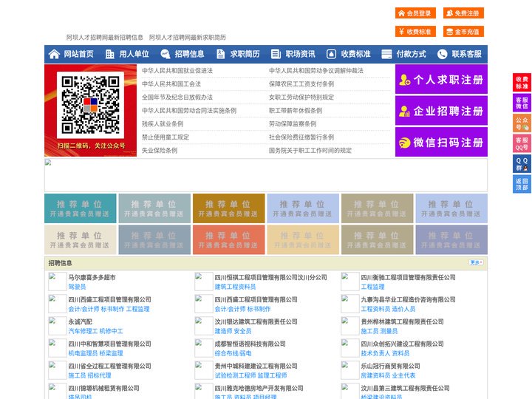Open 九寨沟县华业工程造价咨询有限公司 listing
532x399 pixels.
pos(408,299)
